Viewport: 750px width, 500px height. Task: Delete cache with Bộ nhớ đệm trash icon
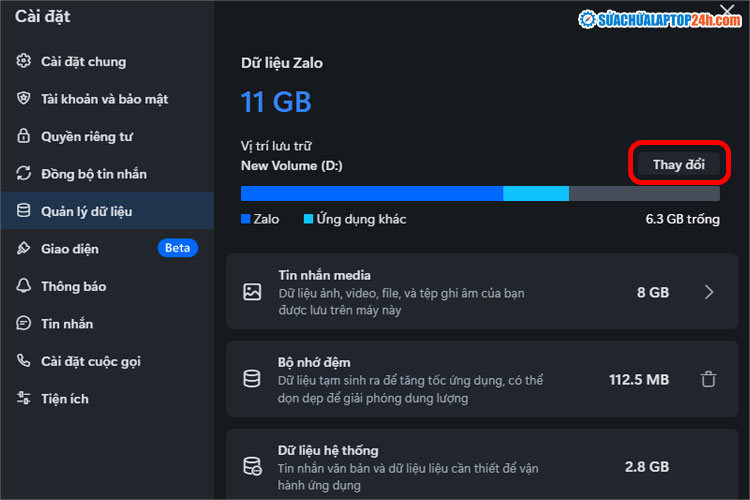point(708,379)
